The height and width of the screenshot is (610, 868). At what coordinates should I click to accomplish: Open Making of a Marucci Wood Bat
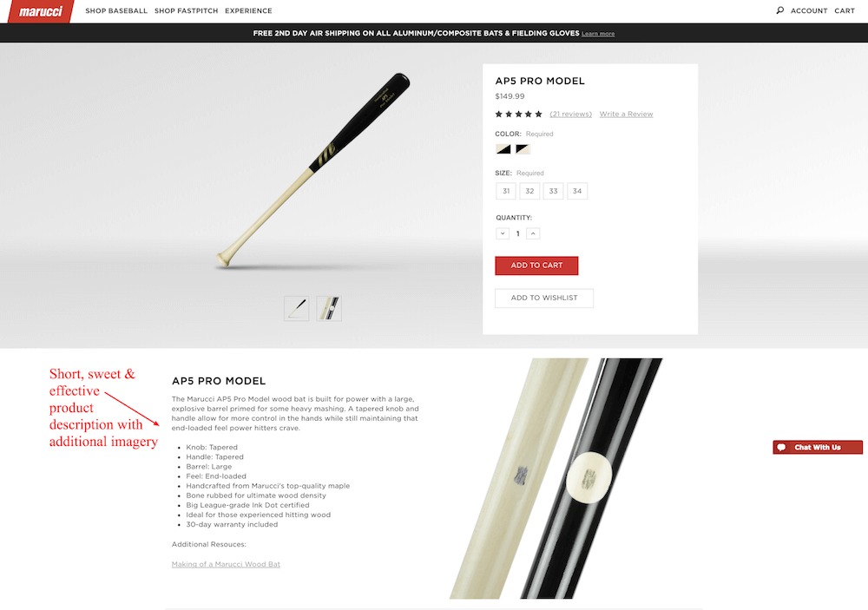226,564
